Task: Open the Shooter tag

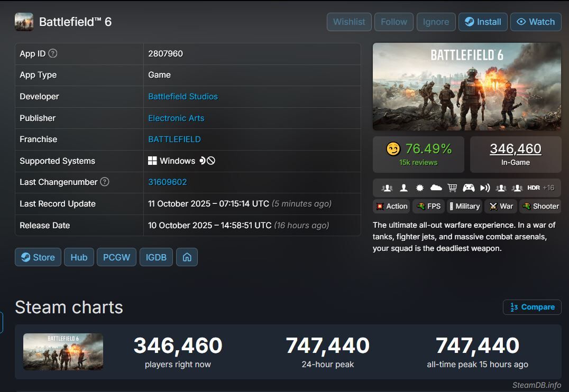Action: pos(540,207)
